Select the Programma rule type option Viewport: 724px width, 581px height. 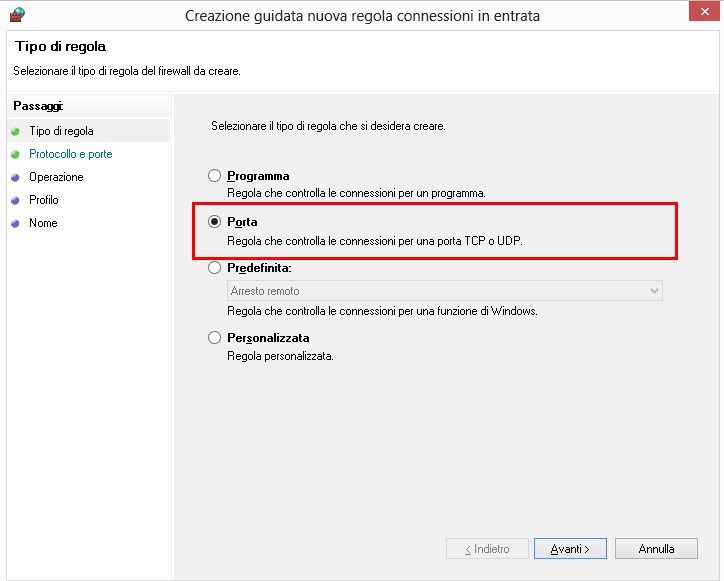[214, 176]
